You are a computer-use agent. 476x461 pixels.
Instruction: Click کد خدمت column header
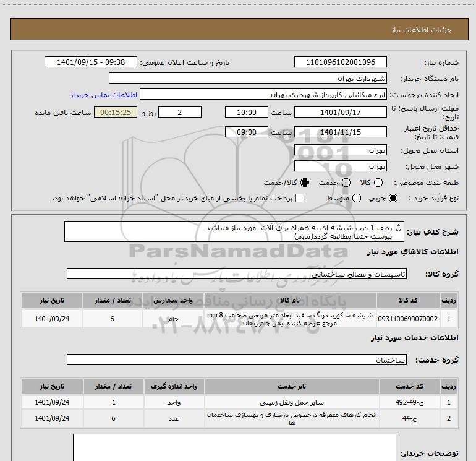point(409,386)
